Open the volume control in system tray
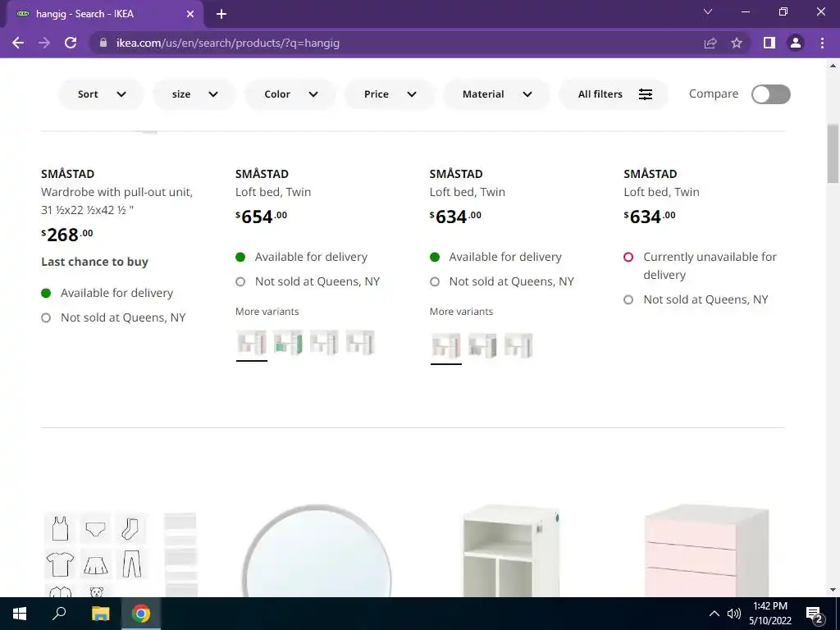 [x=734, y=614]
